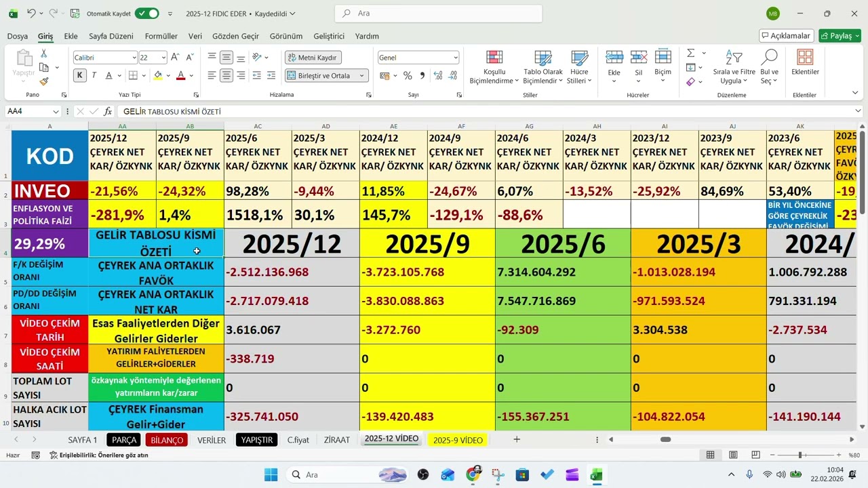
Task: Toggle top vertical alignment
Action: click(212, 58)
